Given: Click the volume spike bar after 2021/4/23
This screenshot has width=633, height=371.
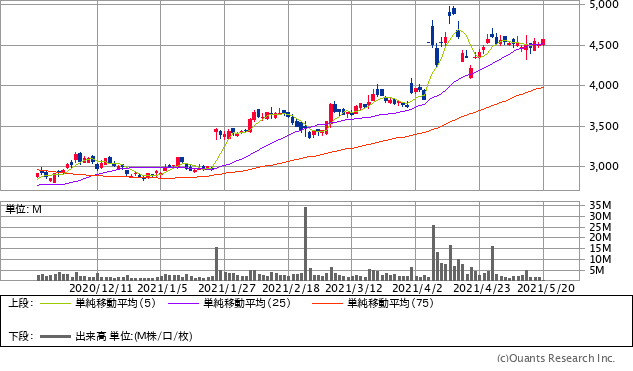Looking at the screenshot, I should (493, 263).
